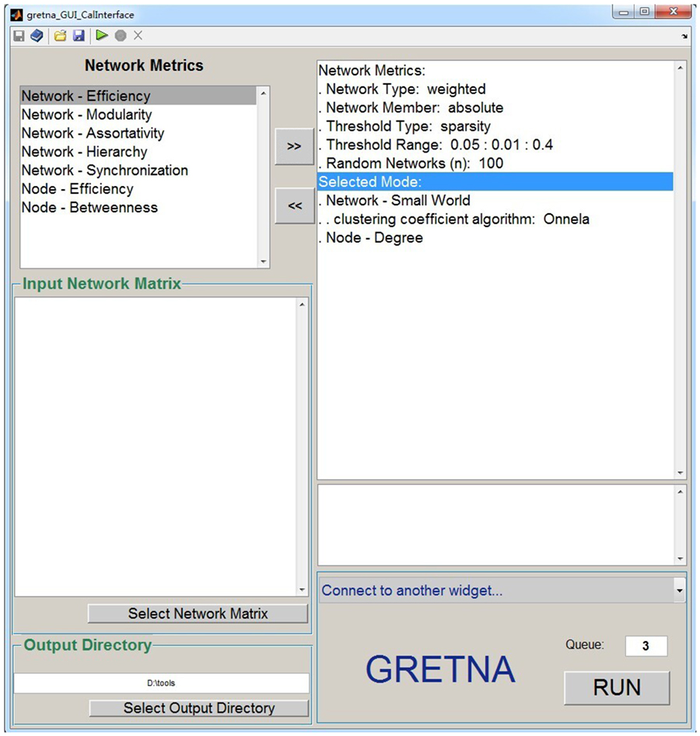Image resolution: width=700 pixels, height=736 pixels.
Task: Select Network - Hierarchy metric
Action: [139, 152]
